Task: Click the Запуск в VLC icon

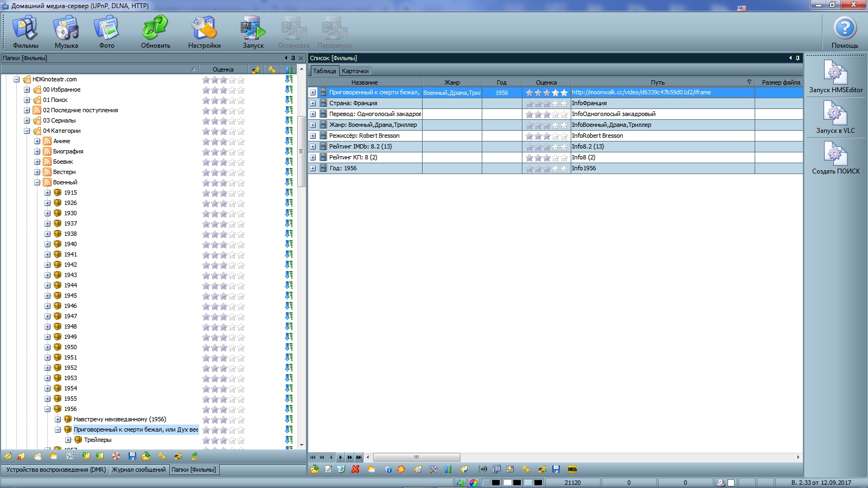Action: pyautogui.click(x=835, y=117)
